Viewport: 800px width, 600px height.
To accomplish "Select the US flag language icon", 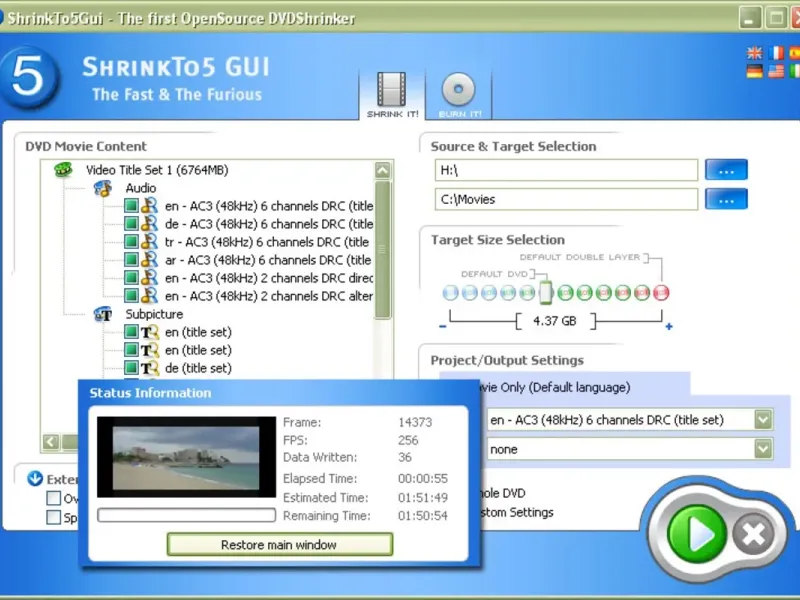I will click(x=776, y=71).
